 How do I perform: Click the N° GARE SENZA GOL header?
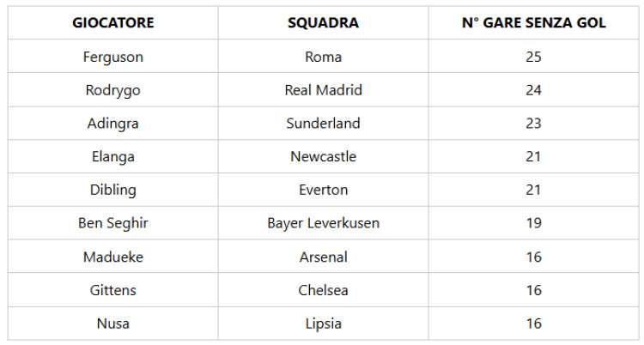(533, 23)
